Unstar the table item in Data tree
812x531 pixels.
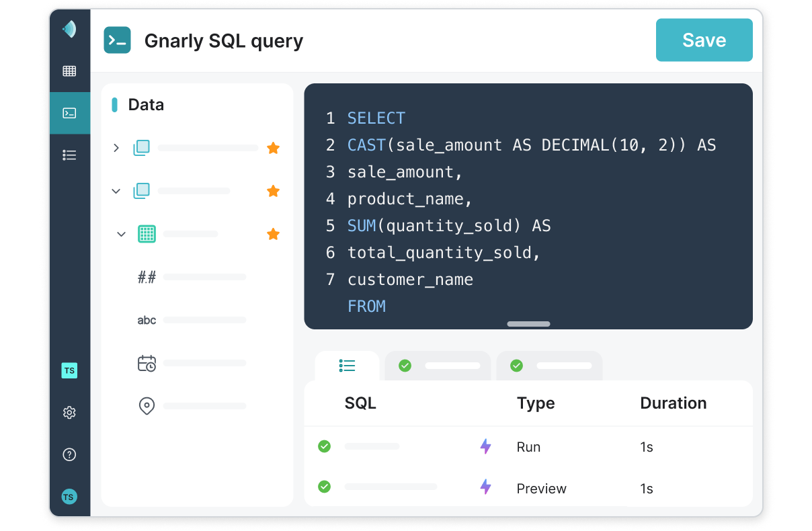click(x=273, y=234)
